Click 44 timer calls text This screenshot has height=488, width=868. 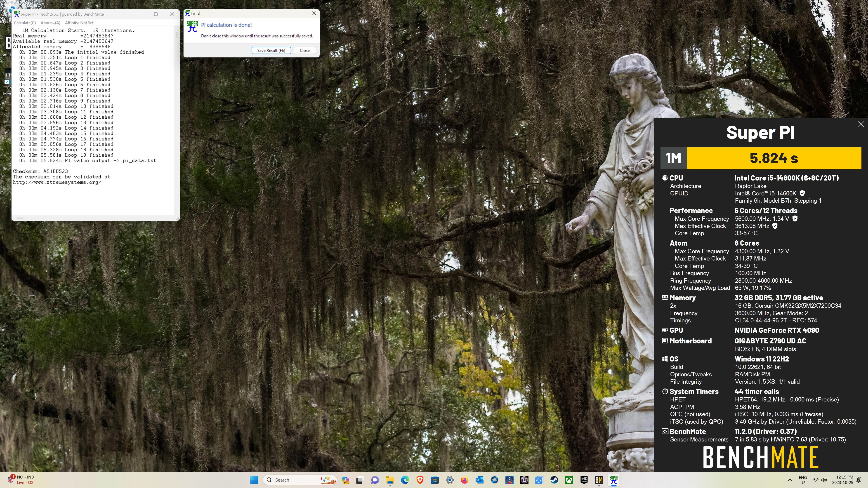(757, 391)
